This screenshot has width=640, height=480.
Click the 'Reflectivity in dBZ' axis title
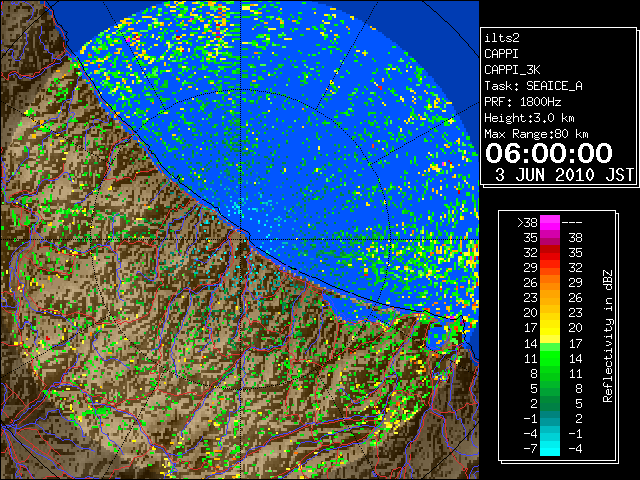[608, 336]
